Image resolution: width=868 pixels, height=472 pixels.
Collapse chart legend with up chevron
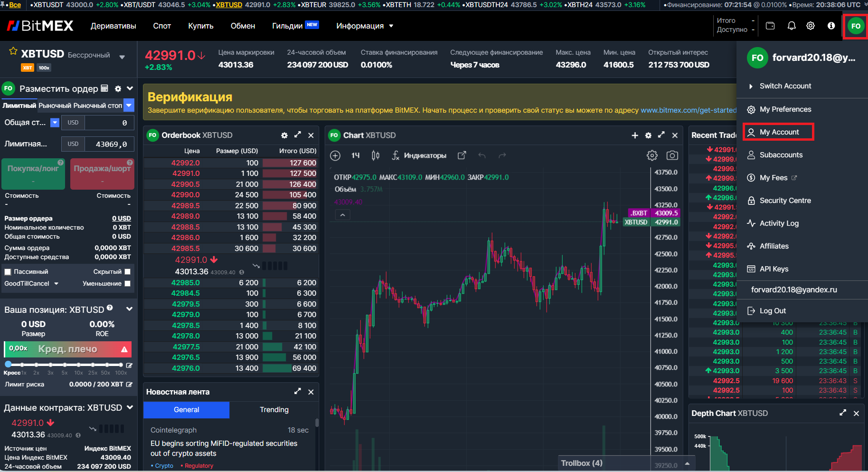click(342, 215)
